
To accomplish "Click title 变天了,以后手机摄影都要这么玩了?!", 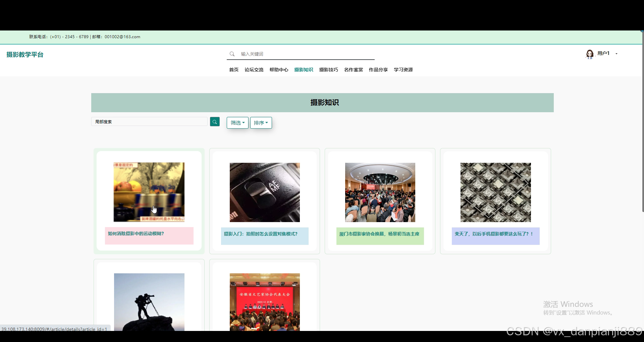I will tap(494, 234).
